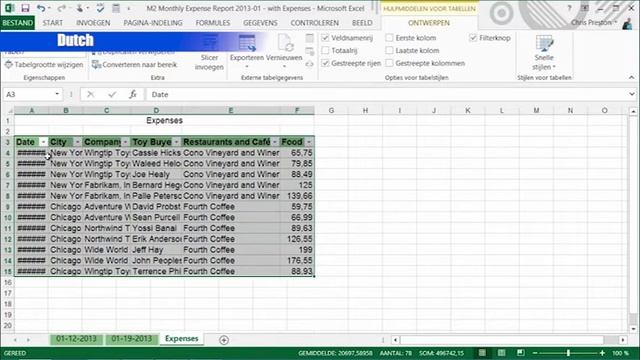Enable the Totaalrij checkbox

(325, 51)
